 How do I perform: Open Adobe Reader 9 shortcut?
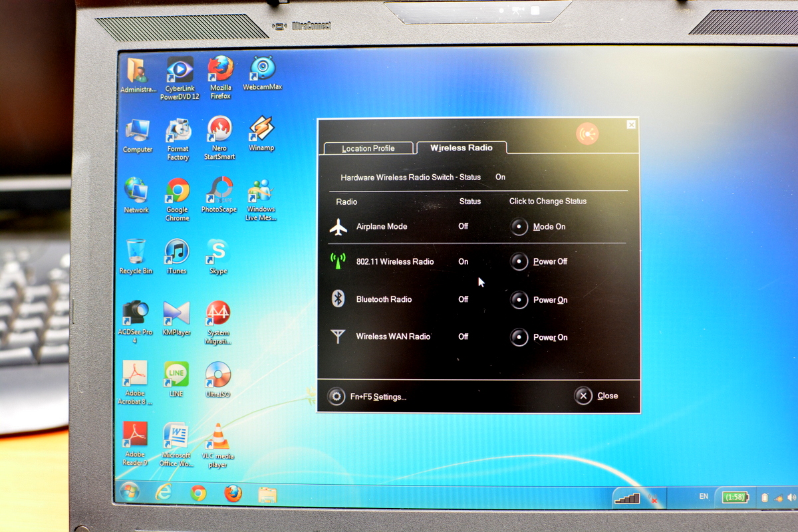click(135, 444)
